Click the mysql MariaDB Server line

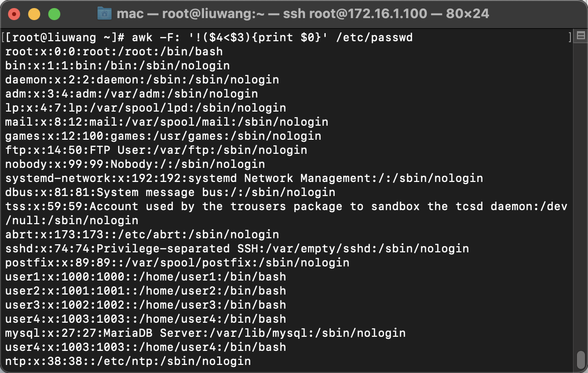[206, 333]
